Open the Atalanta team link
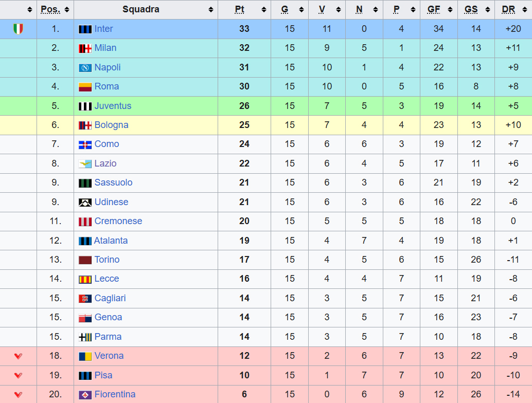Screen dimensions: 532x403 (x=111, y=241)
